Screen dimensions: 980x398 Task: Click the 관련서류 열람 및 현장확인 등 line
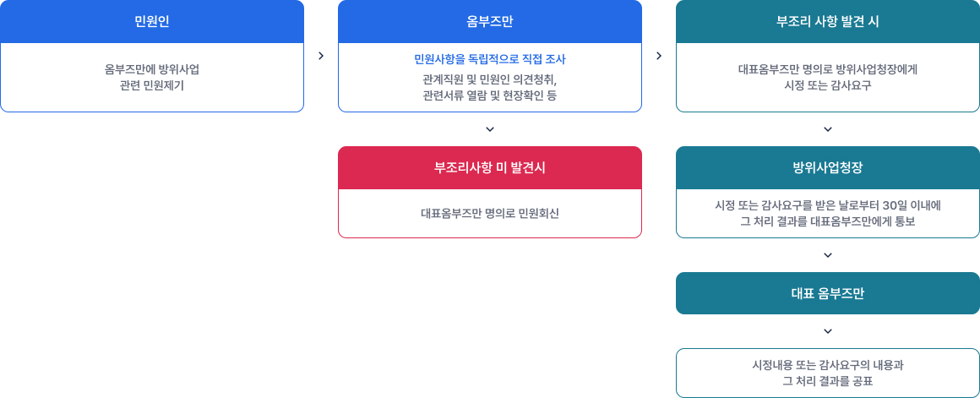coord(490,95)
